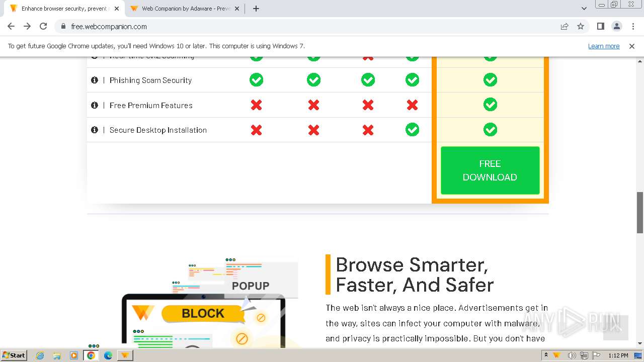Select the Phishing Scam Security row label
The image size is (644, 362).
[x=150, y=80]
